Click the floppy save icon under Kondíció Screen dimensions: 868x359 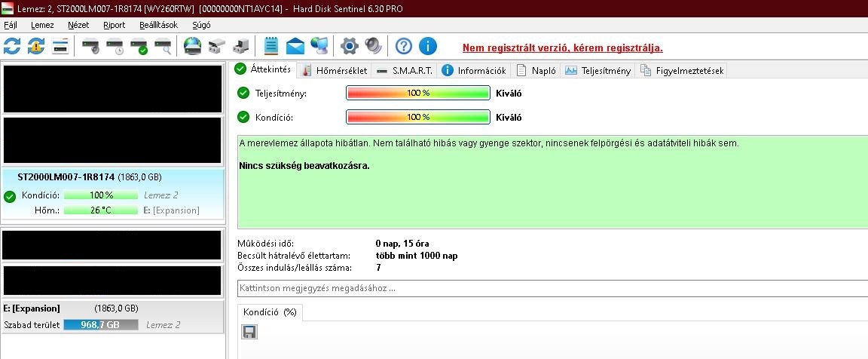pyautogui.click(x=249, y=332)
